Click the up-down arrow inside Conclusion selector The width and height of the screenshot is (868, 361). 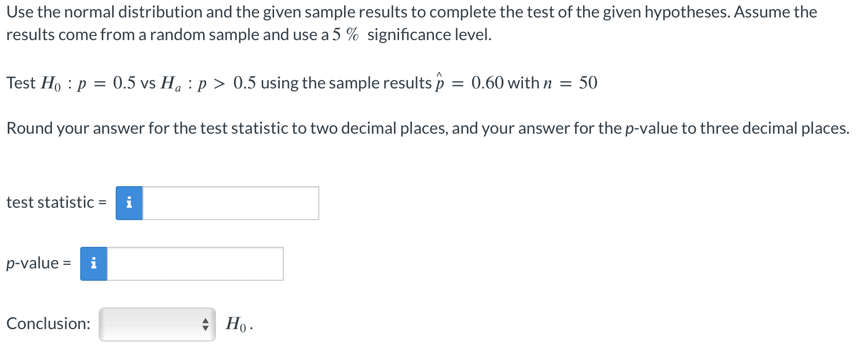coord(205,324)
